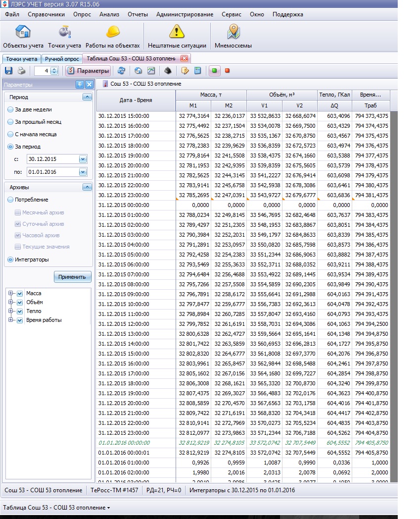Click the pencil edit icon in the toolbar
Viewport: 420px width, 519px height.
point(185,70)
